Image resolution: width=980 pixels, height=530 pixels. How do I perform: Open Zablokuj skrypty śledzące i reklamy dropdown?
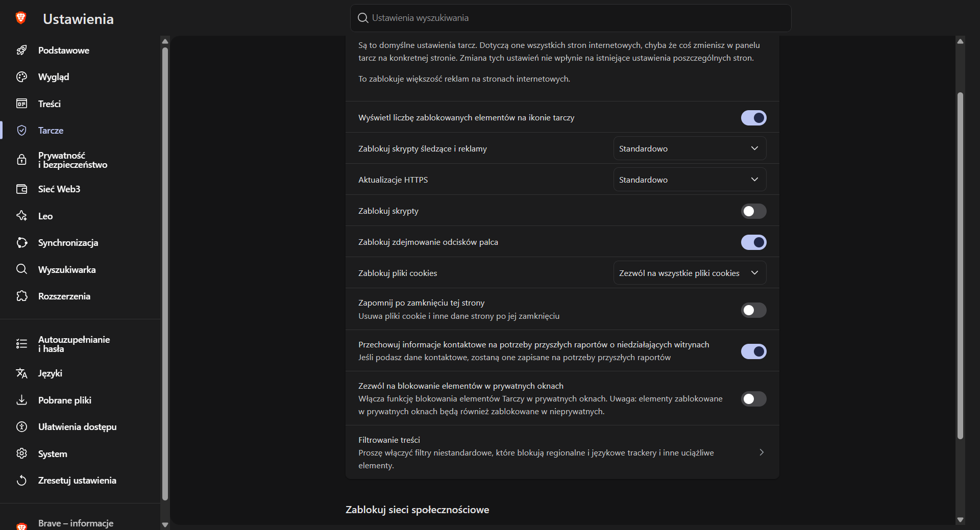(x=690, y=148)
